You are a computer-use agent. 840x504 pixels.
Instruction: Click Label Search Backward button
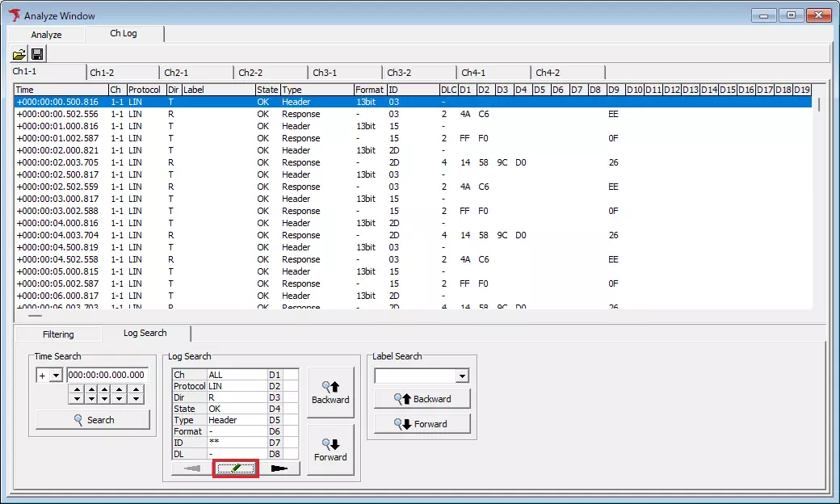pos(422,399)
